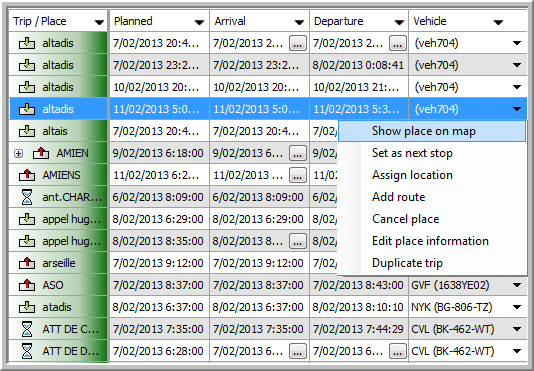The width and height of the screenshot is (534, 371).
Task: Open vehicle dropdown in ATT DE C… row
Action: (x=517, y=329)
